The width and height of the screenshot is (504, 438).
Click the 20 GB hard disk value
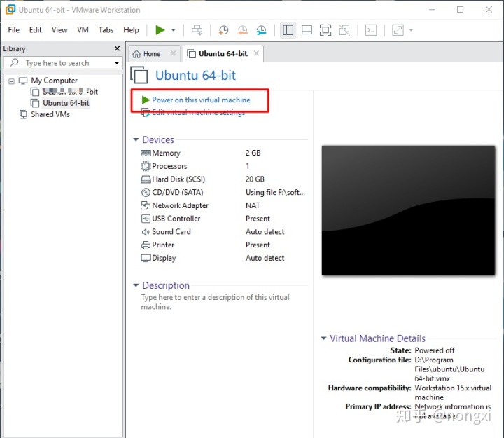pos(255,179)
